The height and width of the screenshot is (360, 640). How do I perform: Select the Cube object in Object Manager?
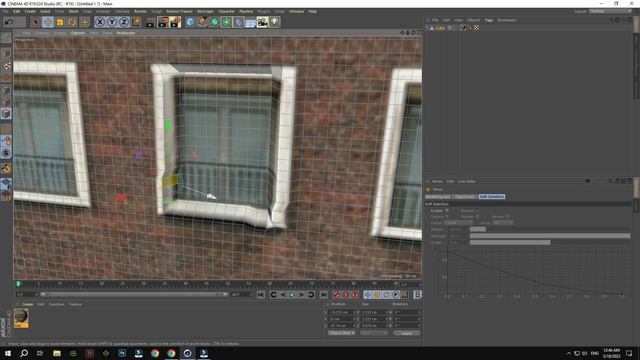click(x=440, y=28)
